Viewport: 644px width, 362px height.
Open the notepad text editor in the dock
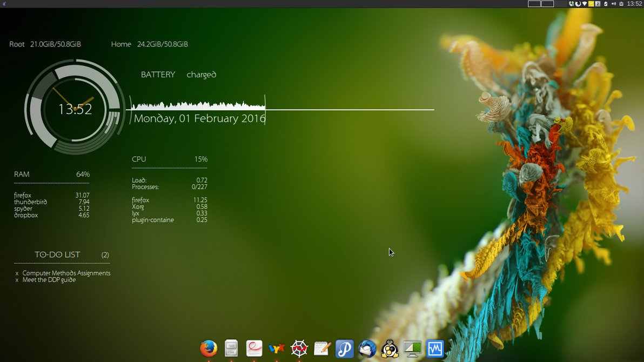point(321,348)
